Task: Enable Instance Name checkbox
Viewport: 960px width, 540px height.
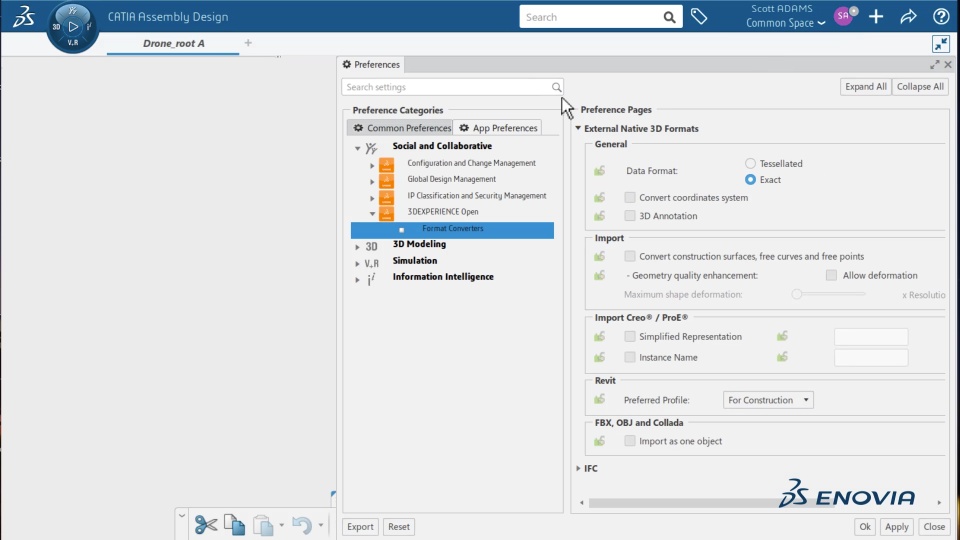Action: (x=629, y=357)
